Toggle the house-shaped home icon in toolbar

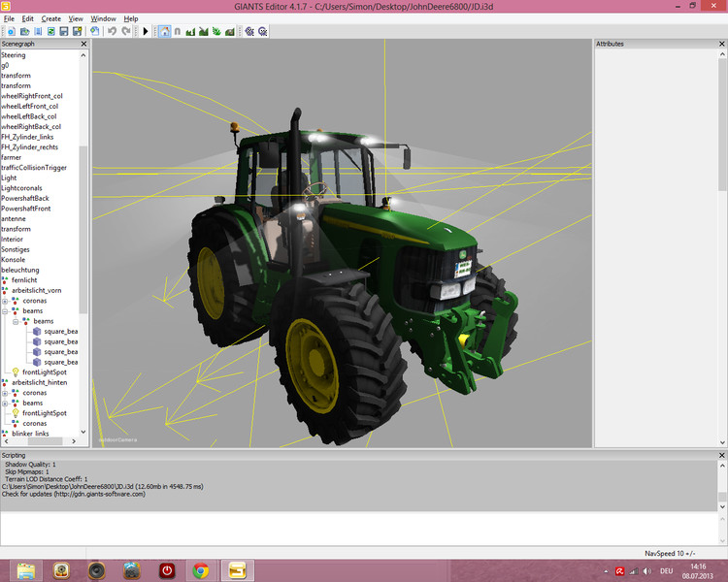point(164,31)
